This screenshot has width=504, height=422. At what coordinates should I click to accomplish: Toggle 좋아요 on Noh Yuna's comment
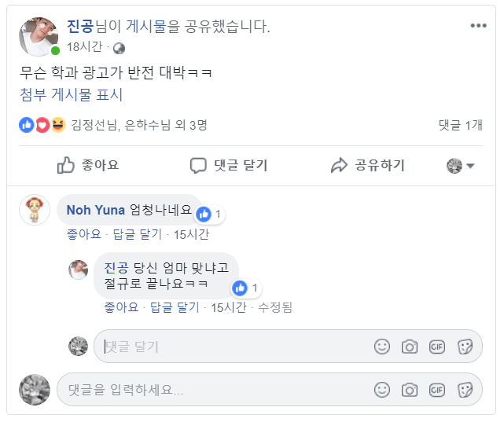tap(84, 234)
